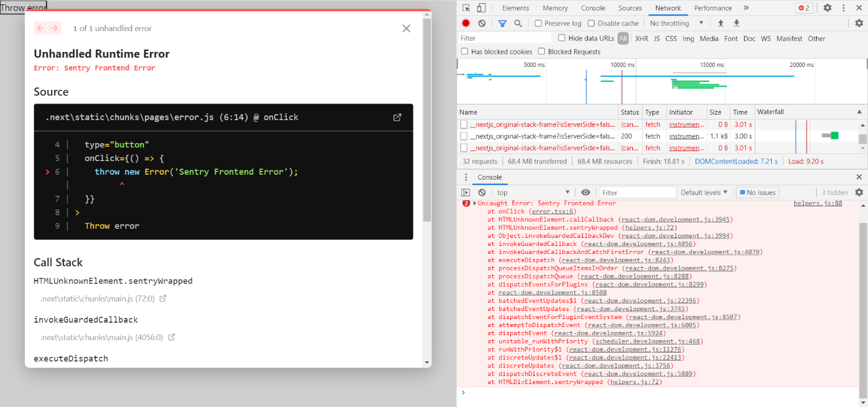The height and width of the screenshot is (407, 868).
Task: Filter requests by CSS type
Action: (671, 38)
